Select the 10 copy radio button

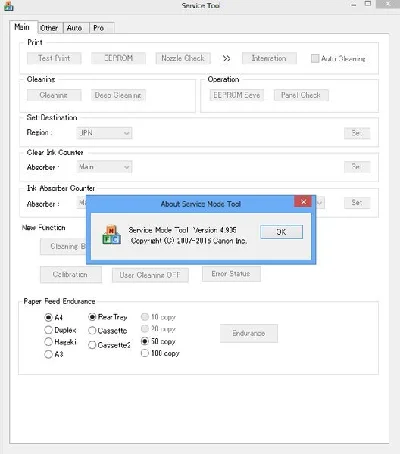click(145, 317)
